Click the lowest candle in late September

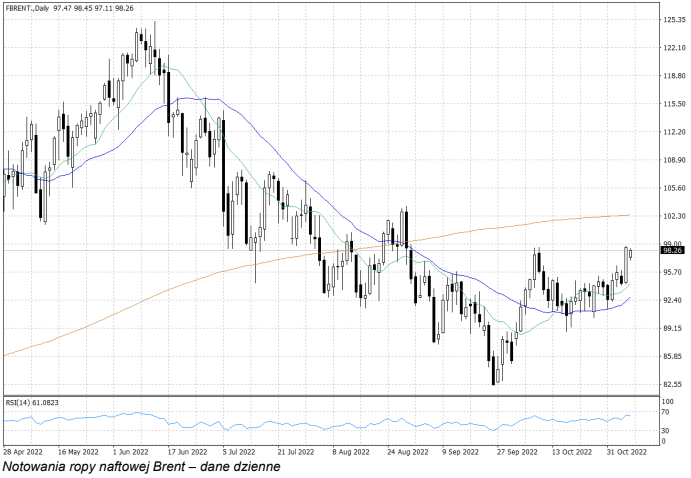[494, 370]
